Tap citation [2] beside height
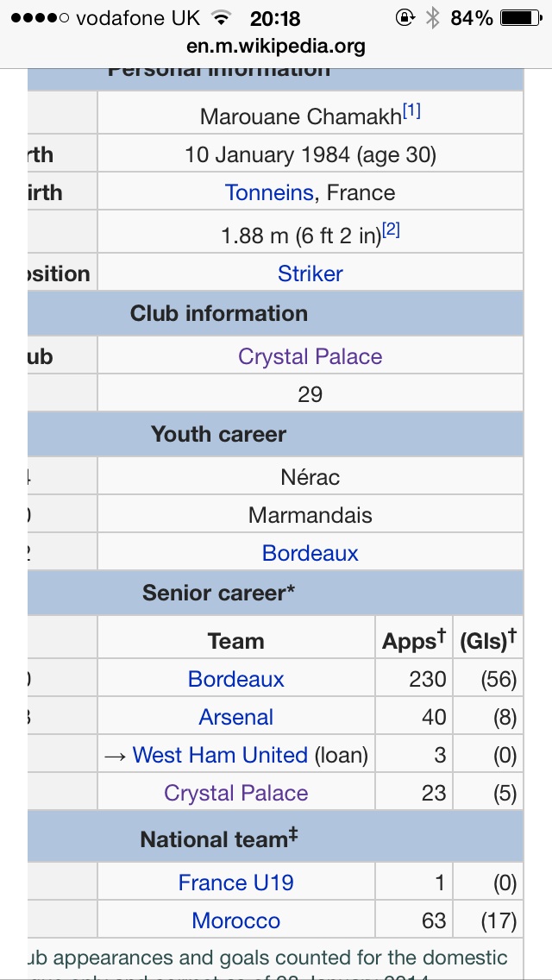Viewport: 552px width, 980px height. 391,230
